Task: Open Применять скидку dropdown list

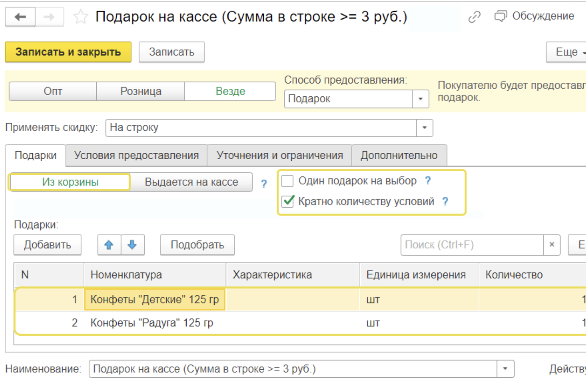Action: (x=424, y=128)
